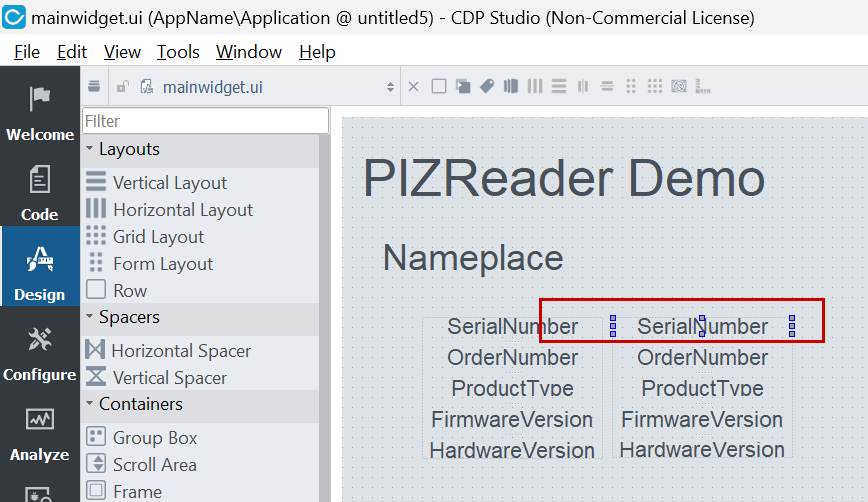Select left column HardwareVersion label
868x502 pixels.
tap(512, 450)
